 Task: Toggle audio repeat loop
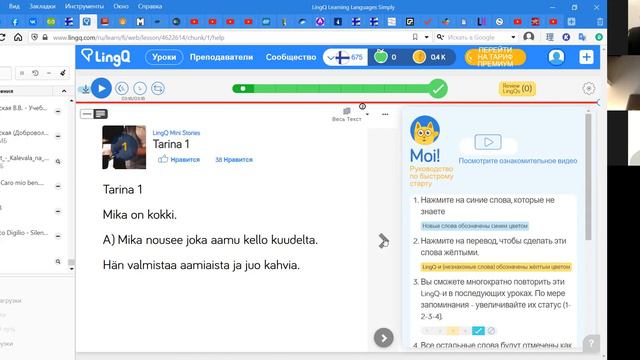click(x=158, y=88)
